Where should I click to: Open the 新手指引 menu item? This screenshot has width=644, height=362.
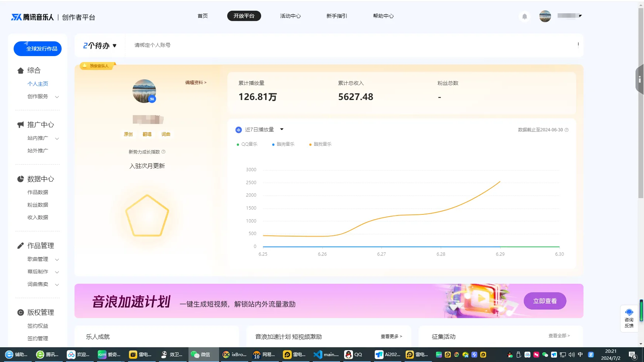pyautogui.click(x=336, y=16)
